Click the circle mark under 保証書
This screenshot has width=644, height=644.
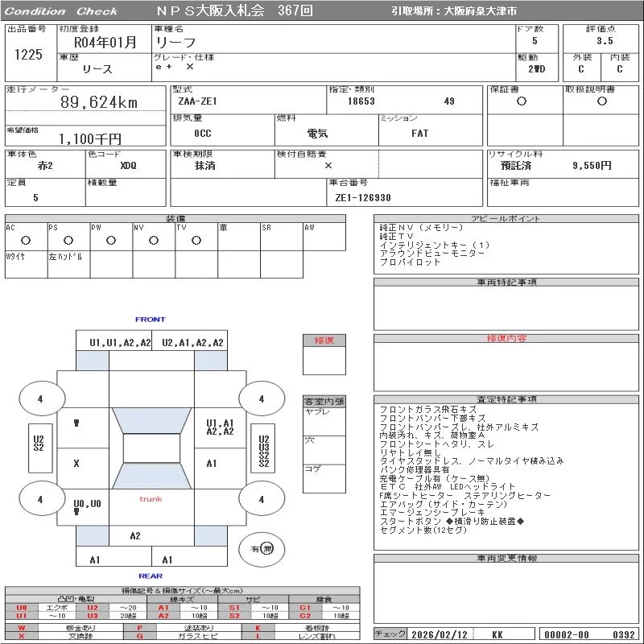click(x=522, y=101)
